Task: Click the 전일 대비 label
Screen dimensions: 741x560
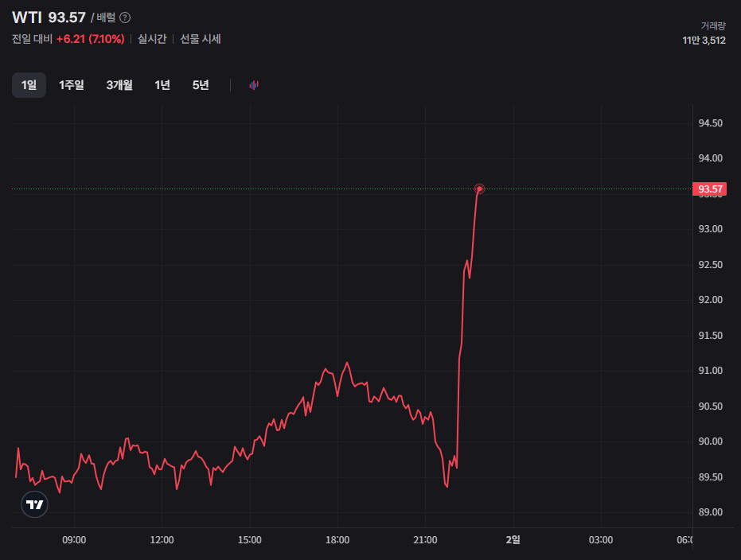Action: pos(32,39)
